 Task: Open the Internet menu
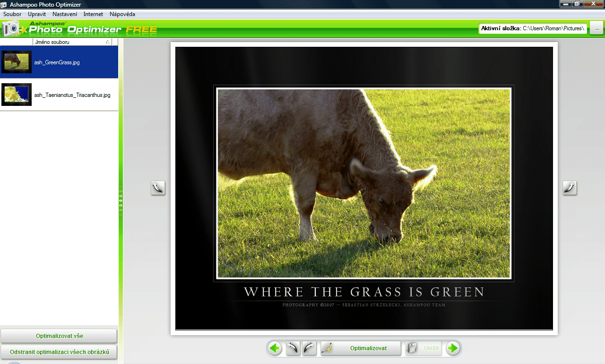pyautogui.click(x=93, y=14)
